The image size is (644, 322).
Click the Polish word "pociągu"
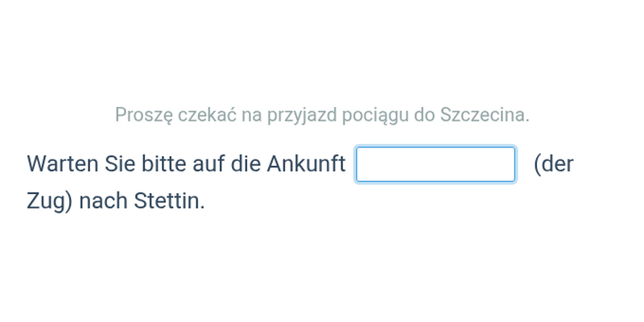click(x=374, y=116)
